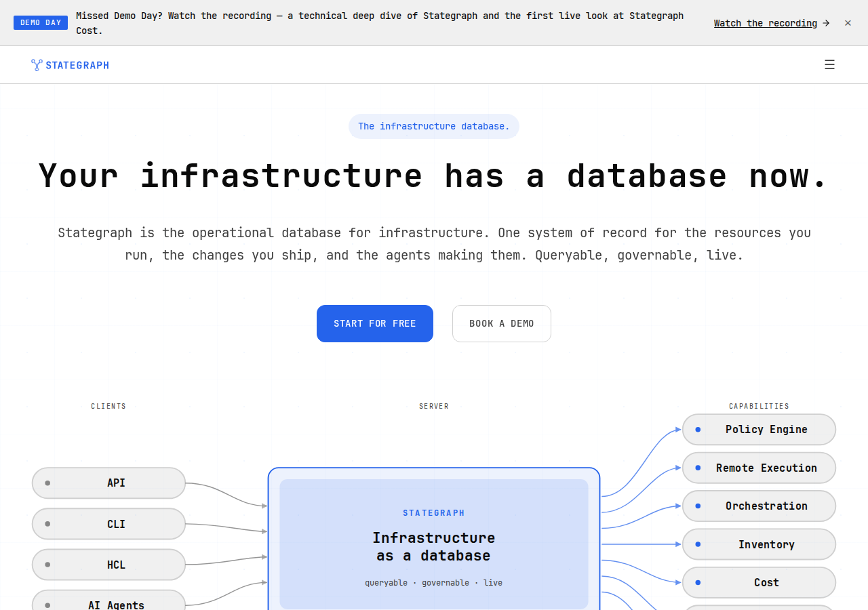This screenshot has width=868, height=610.
Task: Click the Infrastructure as a database card
Action: (434, 544)
